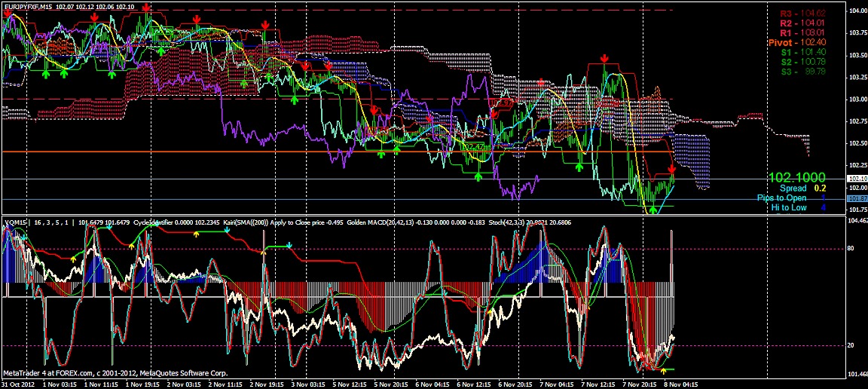868x389 pixels.
Task: Click the EURJPYFXF,M15 chart title text
Action: tap(28, 8)
